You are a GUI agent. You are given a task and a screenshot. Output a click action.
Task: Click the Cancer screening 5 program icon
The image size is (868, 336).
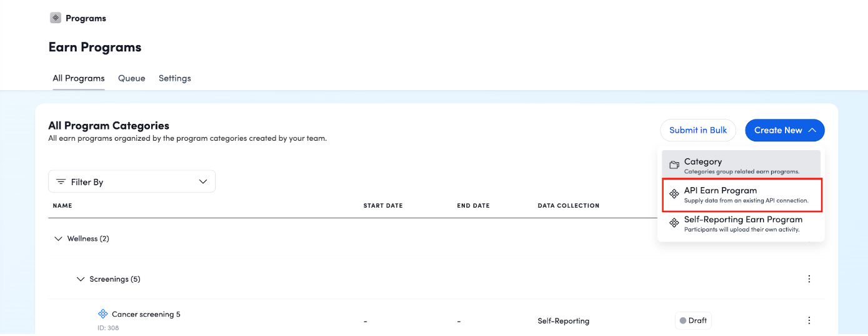pos(103,314)
